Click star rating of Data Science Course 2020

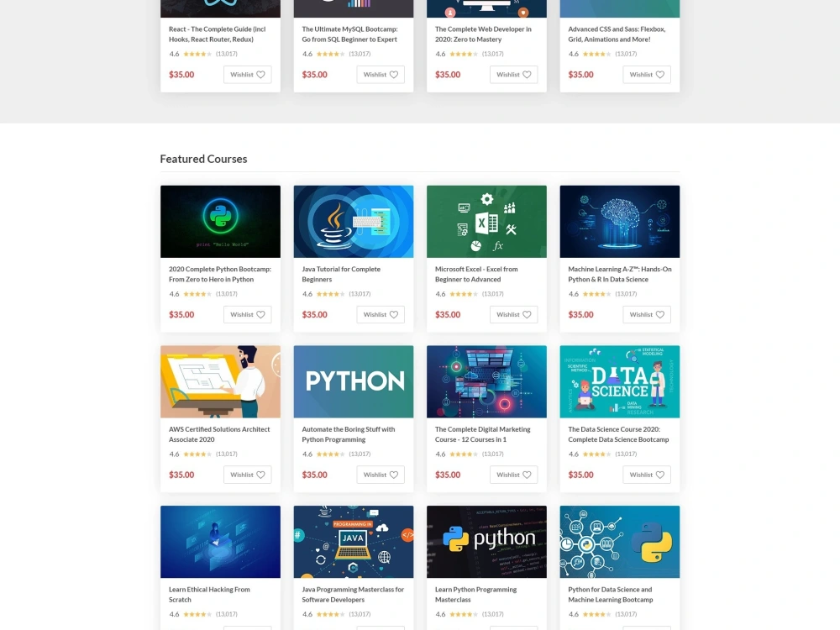pos(596,454)
